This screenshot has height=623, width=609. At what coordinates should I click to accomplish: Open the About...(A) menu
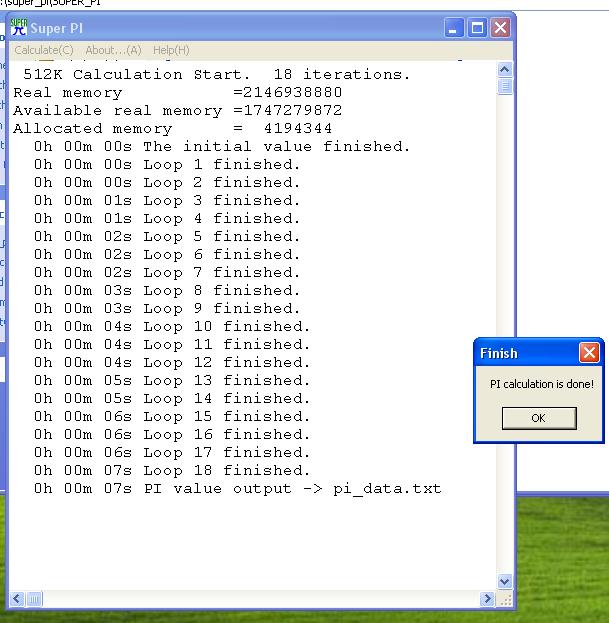(113, 50)
